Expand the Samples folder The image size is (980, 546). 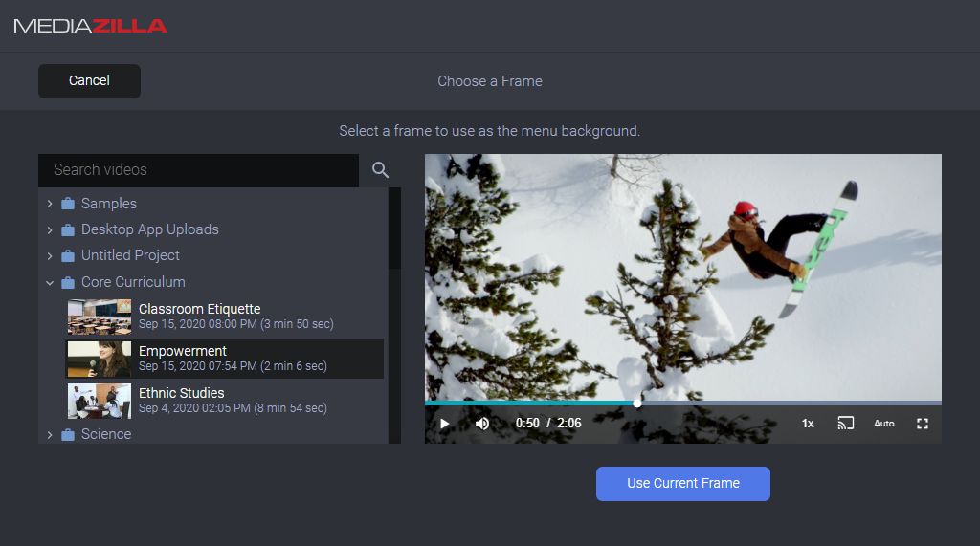tap(50, 204)
